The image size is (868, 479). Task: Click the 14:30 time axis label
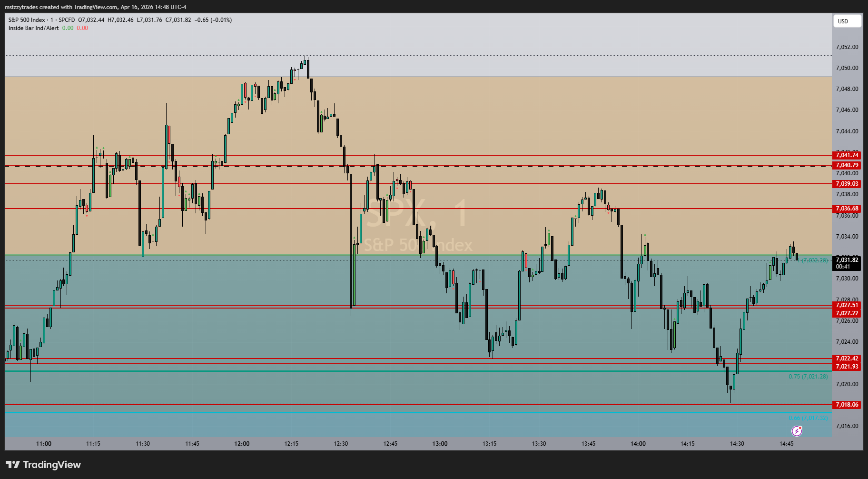tap(737, 444)
